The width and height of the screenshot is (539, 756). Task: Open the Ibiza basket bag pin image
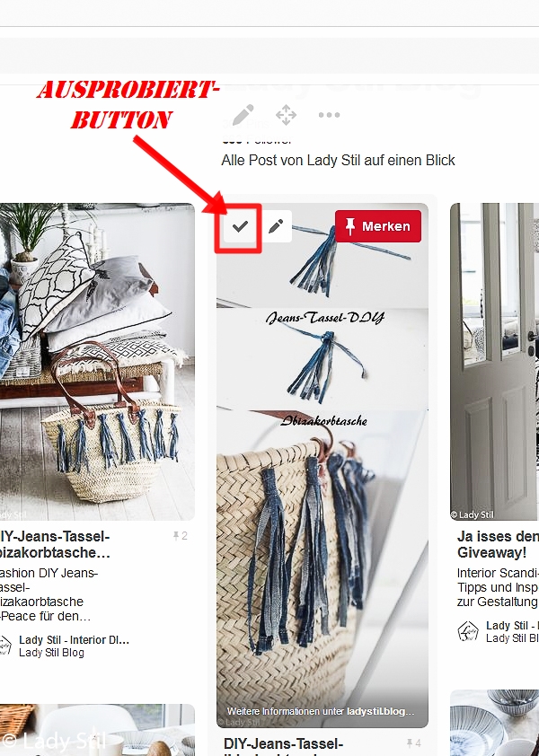[x=97, y=362]
